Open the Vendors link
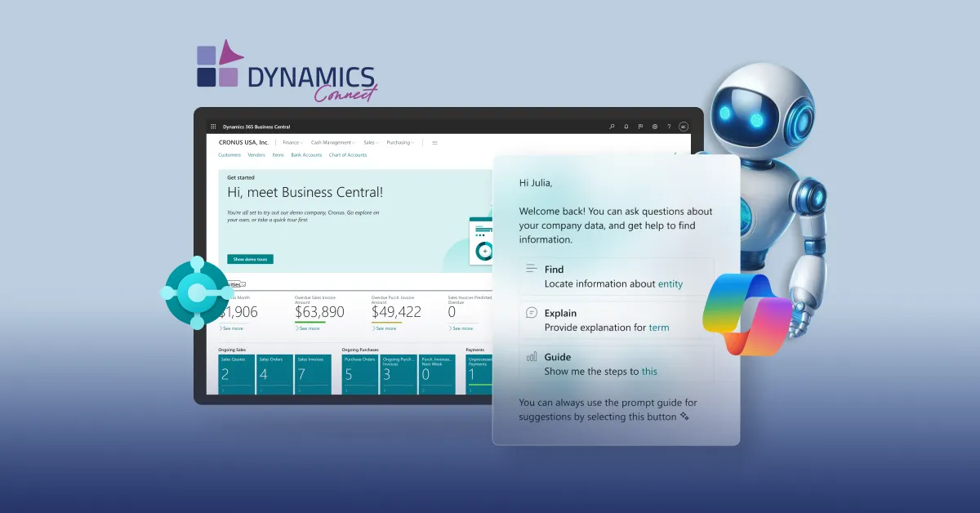This screenshot has width=980, height=513. point(256,154)
